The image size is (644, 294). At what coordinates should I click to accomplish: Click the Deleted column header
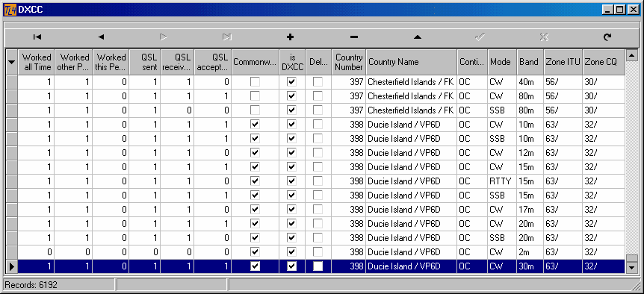(318, 62)
